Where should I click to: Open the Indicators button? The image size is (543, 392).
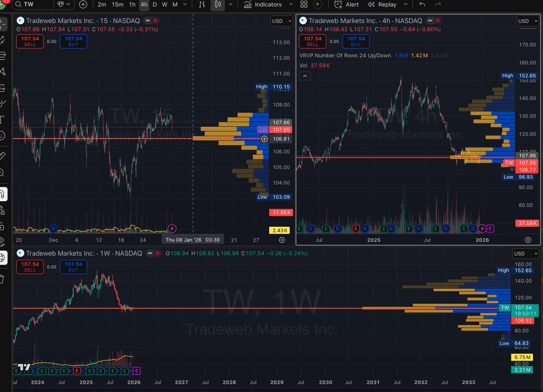262,5
